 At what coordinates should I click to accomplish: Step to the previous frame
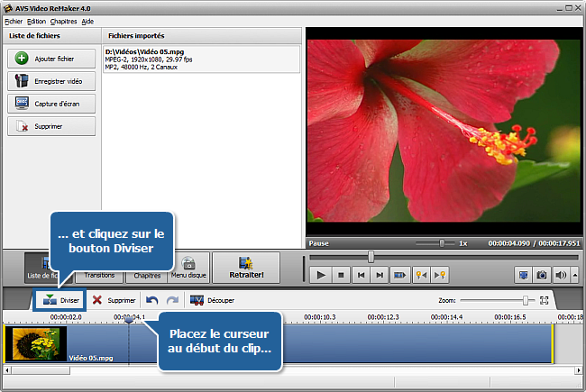(x=362, y=275)
